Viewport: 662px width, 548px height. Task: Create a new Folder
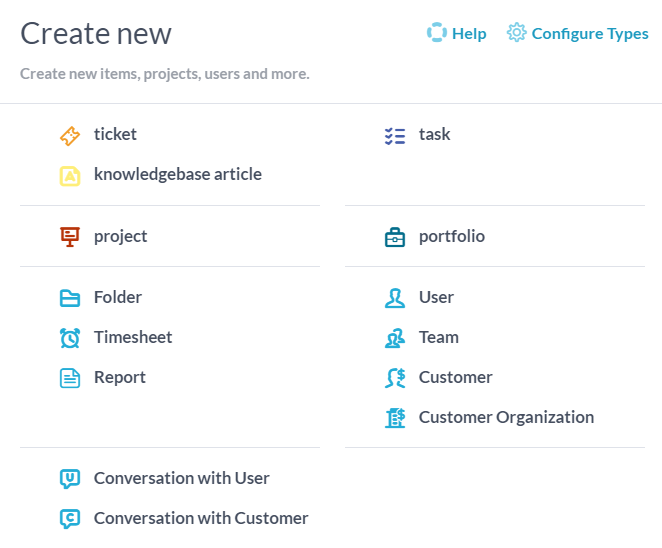point(118,297)
